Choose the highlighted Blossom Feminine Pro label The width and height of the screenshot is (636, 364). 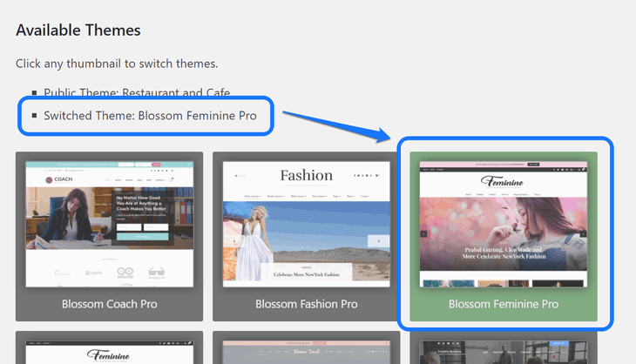click(504, 304)
